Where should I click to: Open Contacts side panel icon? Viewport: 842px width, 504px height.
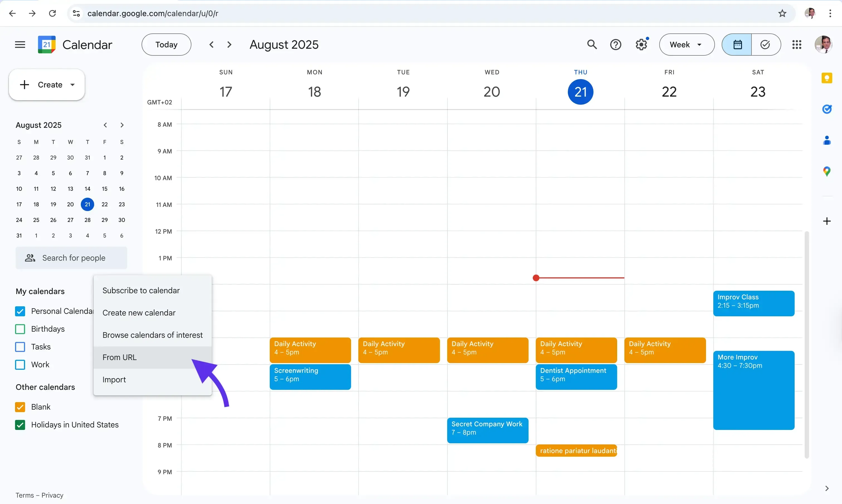click(x=826, y=140)
